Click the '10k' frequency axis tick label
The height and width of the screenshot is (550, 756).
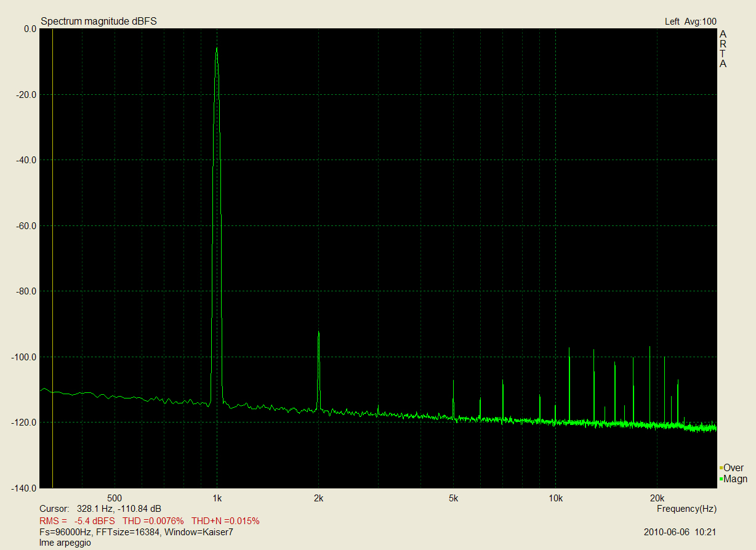555,498
